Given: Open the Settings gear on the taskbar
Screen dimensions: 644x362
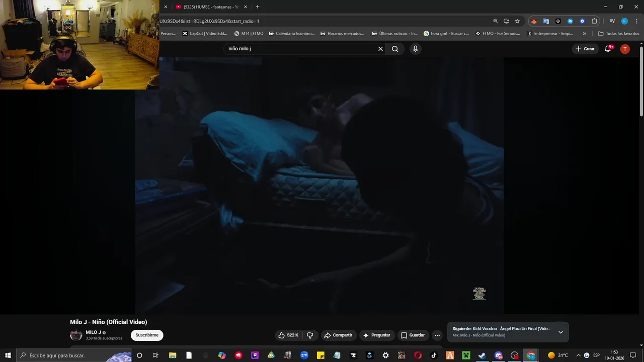Looking at the screenshot, I should click(386, 355).
